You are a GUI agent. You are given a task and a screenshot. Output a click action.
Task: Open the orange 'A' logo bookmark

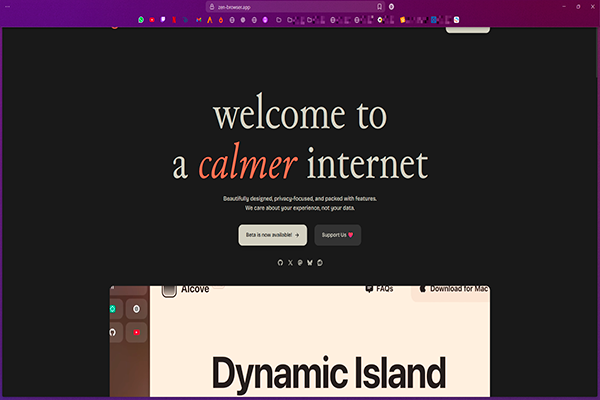tap(210, 20)
